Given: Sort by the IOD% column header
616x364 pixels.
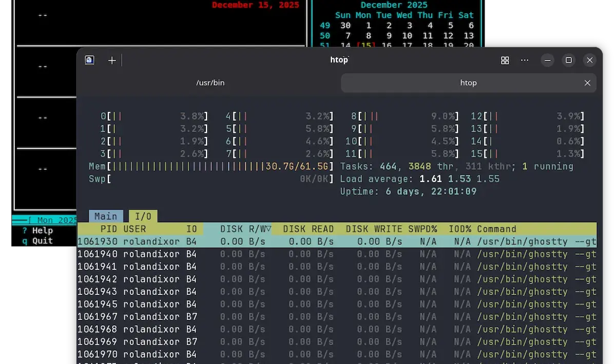Looking at the screenshot, I should click(x=459, y=229).
